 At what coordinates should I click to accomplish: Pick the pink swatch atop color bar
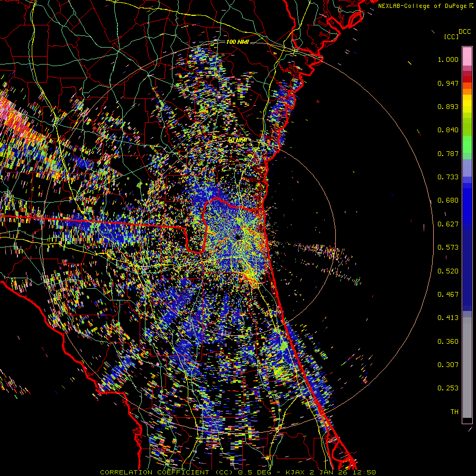[x=467, y=57]
